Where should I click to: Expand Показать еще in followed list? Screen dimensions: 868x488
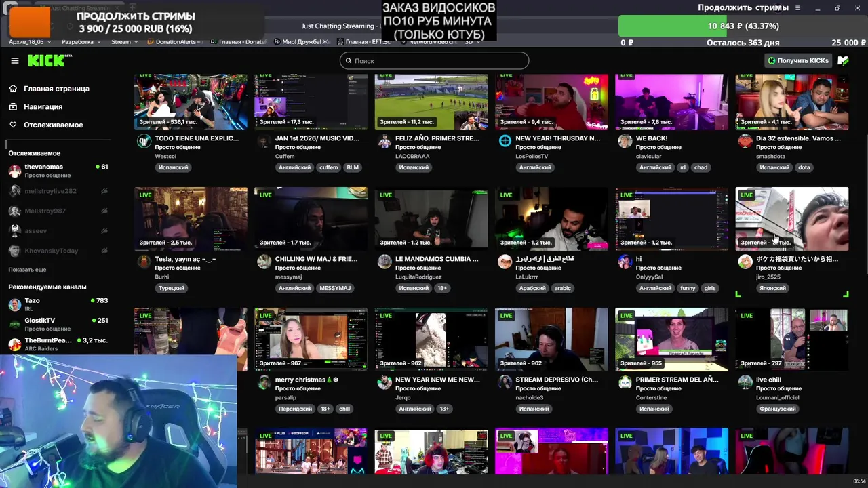(27, 270)
